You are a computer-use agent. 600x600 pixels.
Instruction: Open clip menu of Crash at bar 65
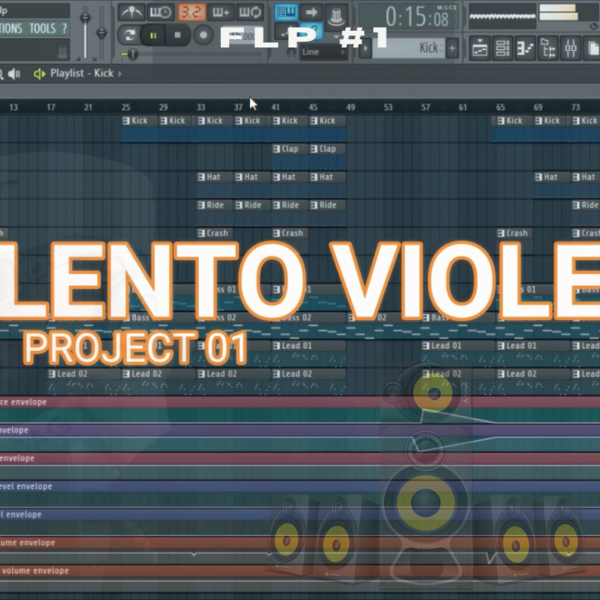(x=501, y=233)
